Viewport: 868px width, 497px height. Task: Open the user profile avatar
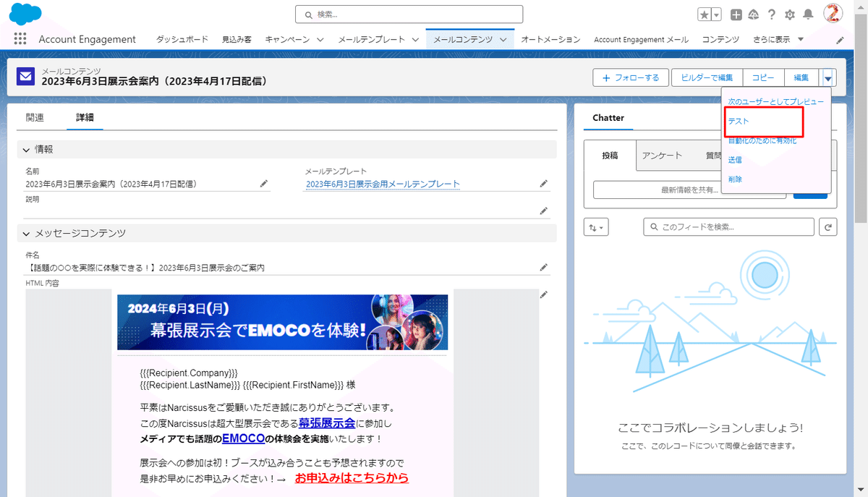[833, 14]
